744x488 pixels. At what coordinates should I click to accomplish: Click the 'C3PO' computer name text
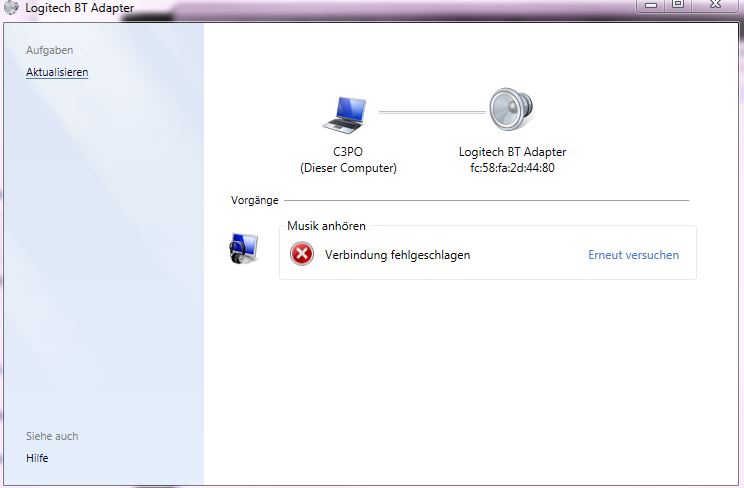[x=348, y=152]
